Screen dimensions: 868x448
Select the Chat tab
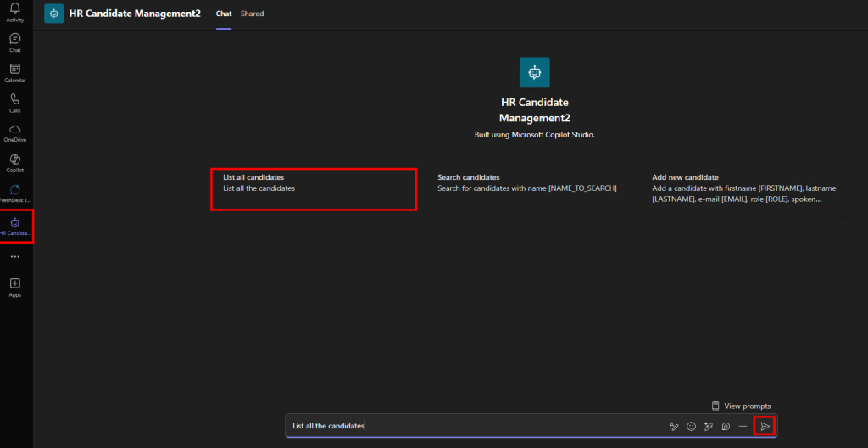click(x=224, y=14)
